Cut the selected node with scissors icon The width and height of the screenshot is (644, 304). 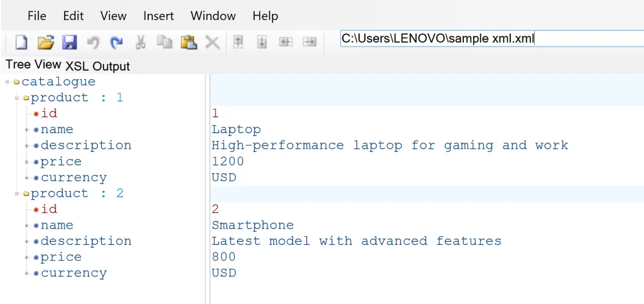click(141, 42)
